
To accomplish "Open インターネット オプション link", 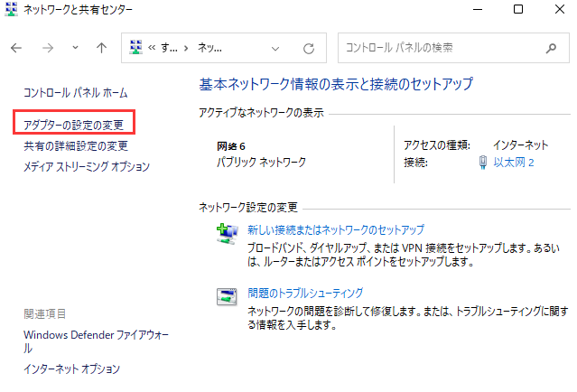I will [71, 369].
